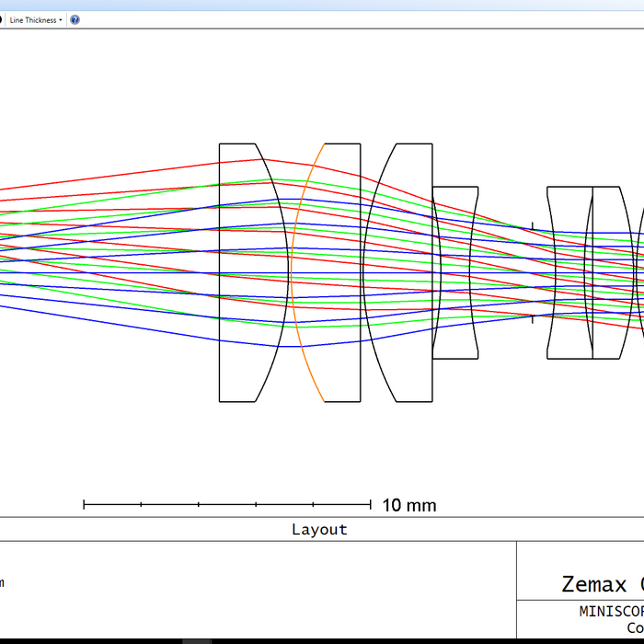This screenshot has height=644, width=644.
Task: Click the Layout title text
Action: [319, 529]
